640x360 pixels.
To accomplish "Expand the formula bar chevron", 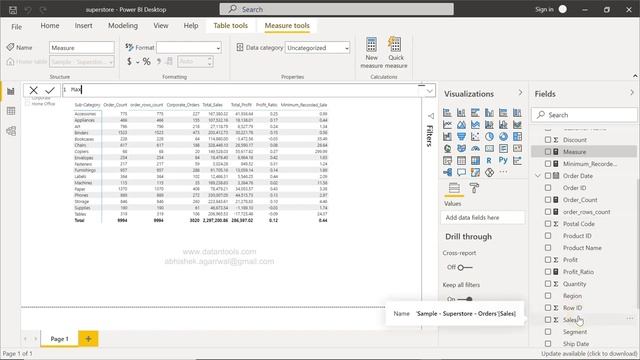I will pyautogui.click(x=429, y=91).
